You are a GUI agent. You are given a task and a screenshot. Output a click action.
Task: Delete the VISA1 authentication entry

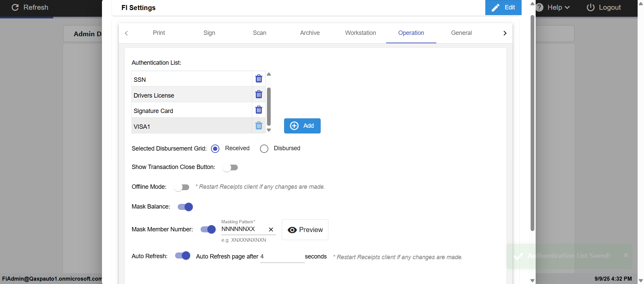pos(259,125)
